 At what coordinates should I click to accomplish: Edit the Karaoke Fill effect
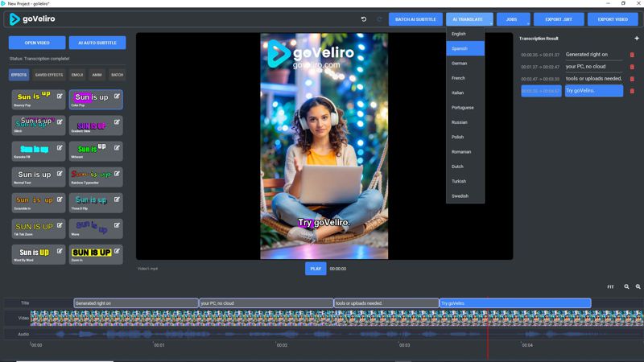[x=60, y=148]
